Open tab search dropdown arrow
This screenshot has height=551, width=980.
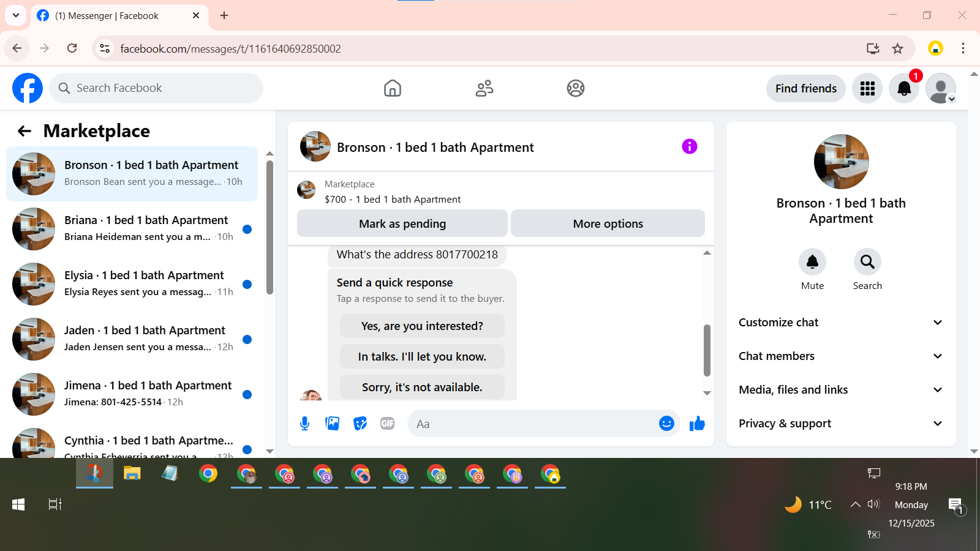(16, 15)
